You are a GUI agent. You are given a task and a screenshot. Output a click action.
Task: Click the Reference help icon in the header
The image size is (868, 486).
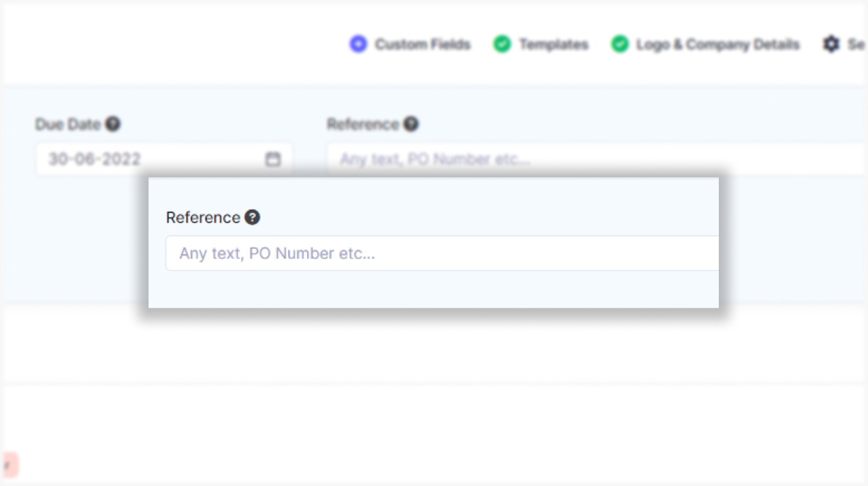tap(411, 124)
